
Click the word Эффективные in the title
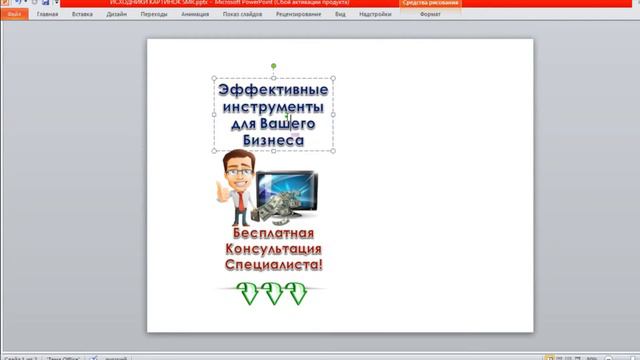(x=273, y=90)
